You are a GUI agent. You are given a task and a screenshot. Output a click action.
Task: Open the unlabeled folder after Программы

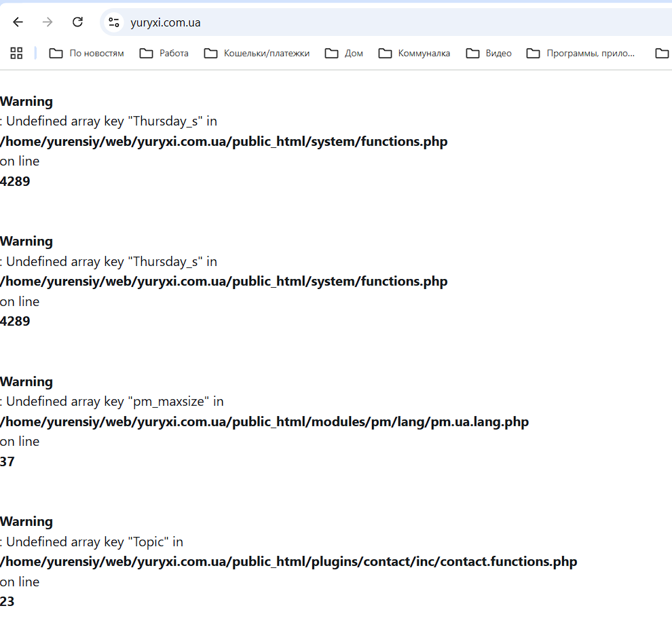(x=662, y=53)
